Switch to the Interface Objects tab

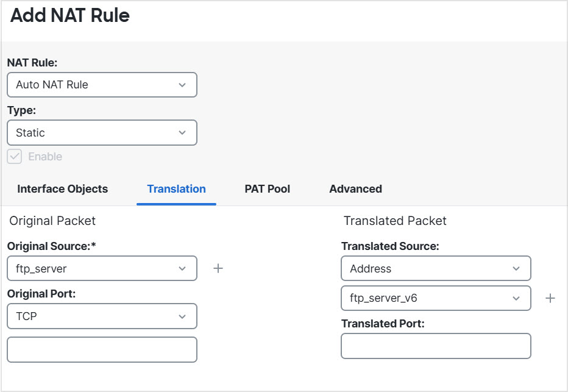[x=62, y=189]
